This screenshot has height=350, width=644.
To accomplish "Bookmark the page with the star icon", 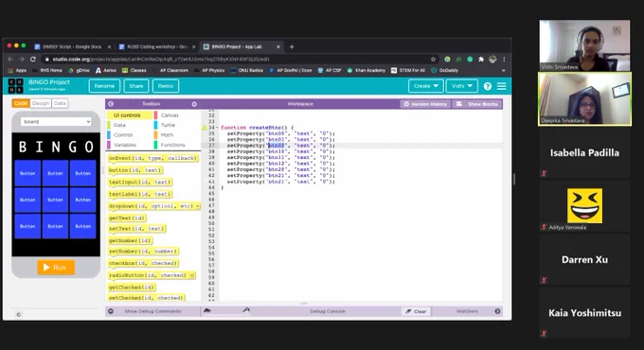I will pos(433,59).
